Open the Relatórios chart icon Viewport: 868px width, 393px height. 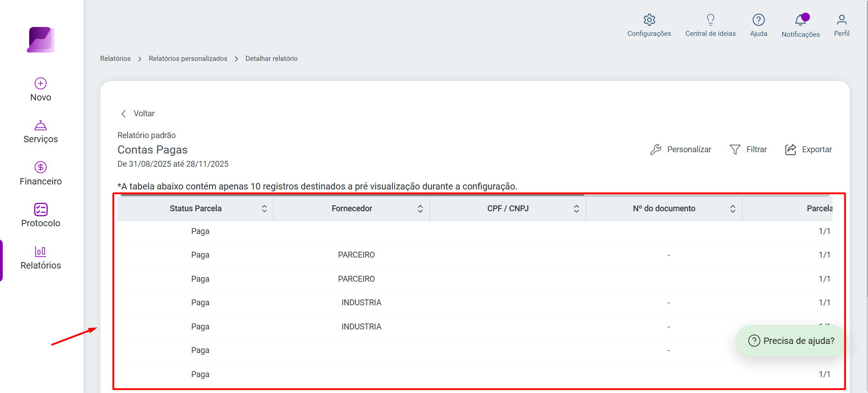[40, 251]
